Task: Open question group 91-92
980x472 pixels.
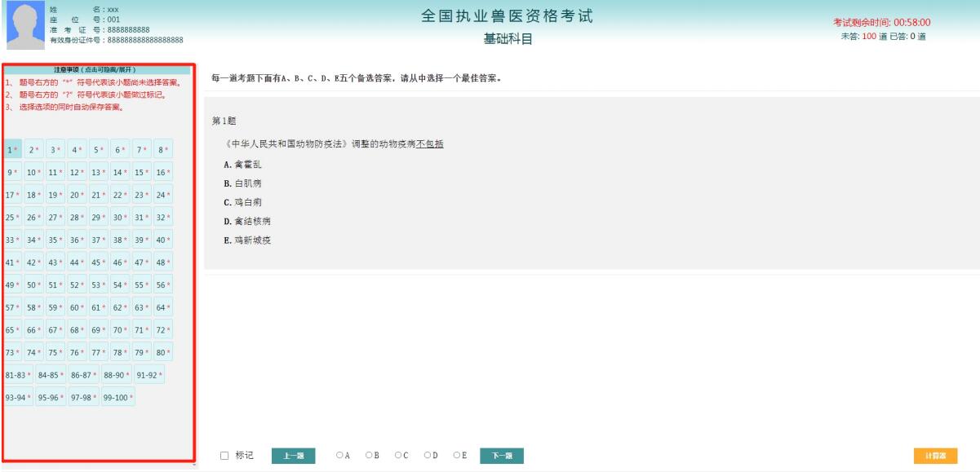Action: coord(149,375)
